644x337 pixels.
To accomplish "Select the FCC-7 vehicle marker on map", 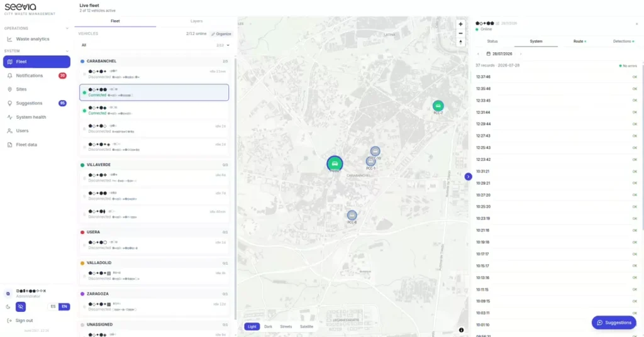I will [x=438, y=106].
